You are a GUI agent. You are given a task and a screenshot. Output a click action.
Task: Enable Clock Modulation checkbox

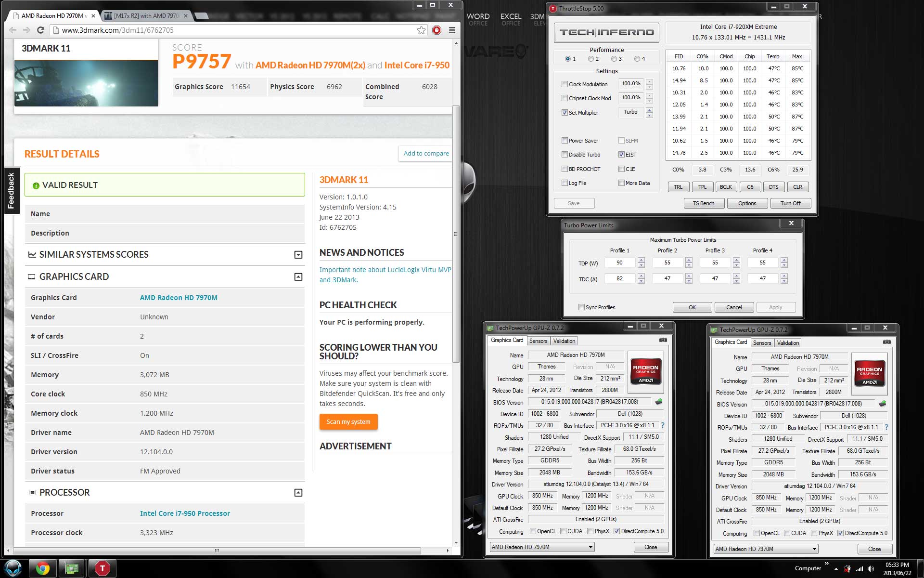(565, 84)
